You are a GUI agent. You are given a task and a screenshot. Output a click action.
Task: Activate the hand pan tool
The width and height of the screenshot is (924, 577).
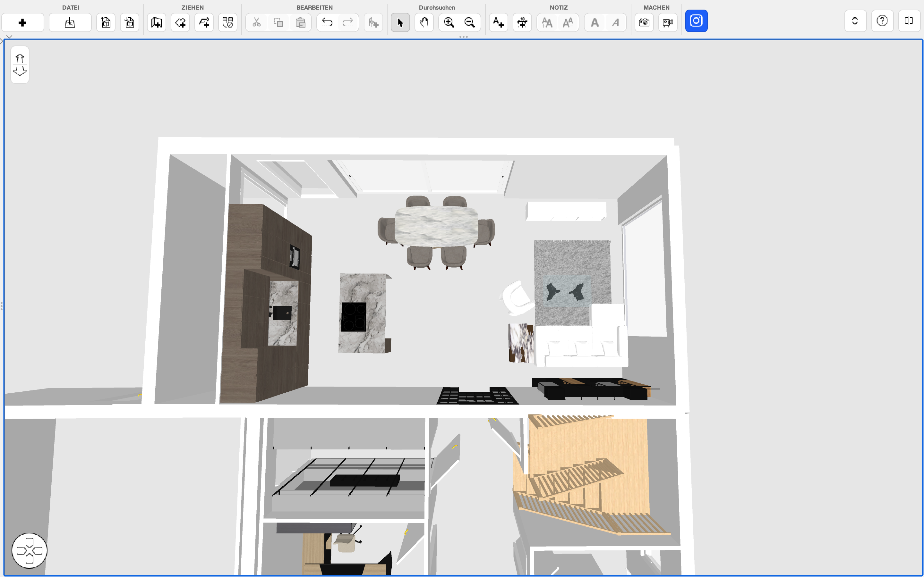pyautogui.click(x=424, y=22)
